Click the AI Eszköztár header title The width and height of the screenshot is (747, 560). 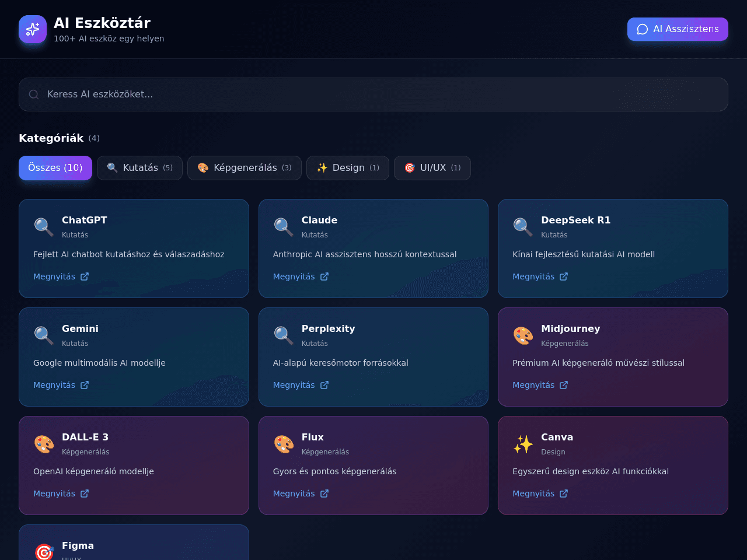(x=102, y=23)
